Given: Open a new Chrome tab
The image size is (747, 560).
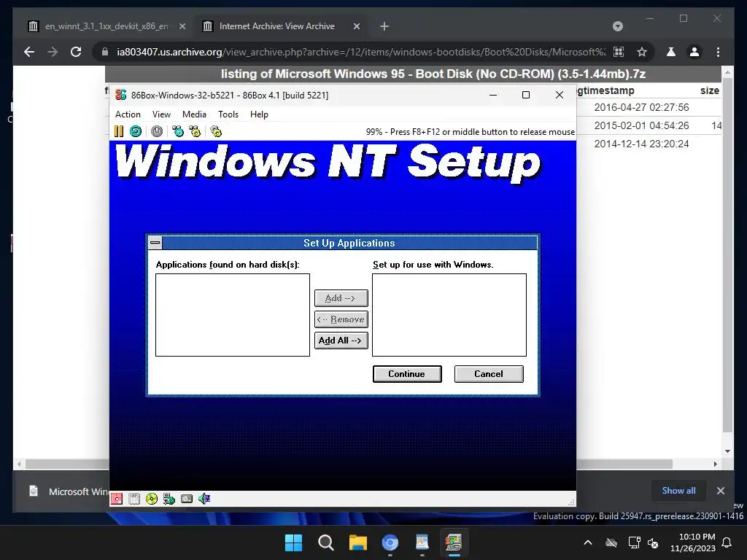Looking at the screenshot, I should coord(384,26).
